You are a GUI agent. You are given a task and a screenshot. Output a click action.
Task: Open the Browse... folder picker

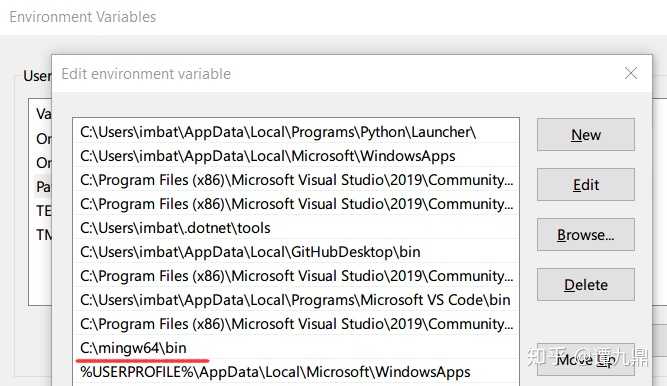tap(586, 234)
